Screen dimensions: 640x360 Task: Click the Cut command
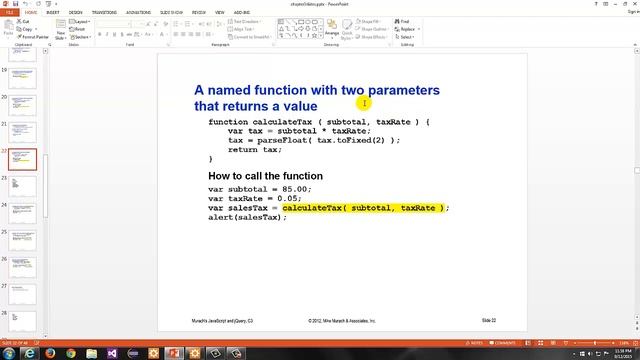[23, 21]
